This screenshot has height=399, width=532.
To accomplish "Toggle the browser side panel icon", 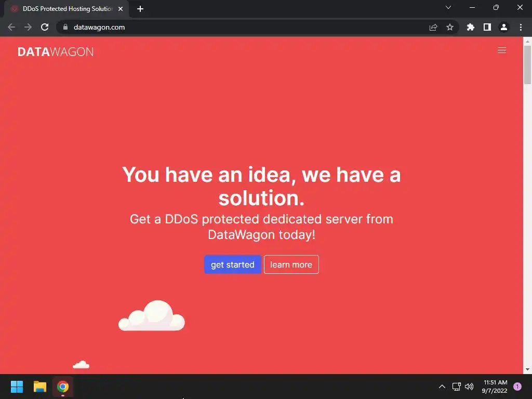I will tap(487, 27).
